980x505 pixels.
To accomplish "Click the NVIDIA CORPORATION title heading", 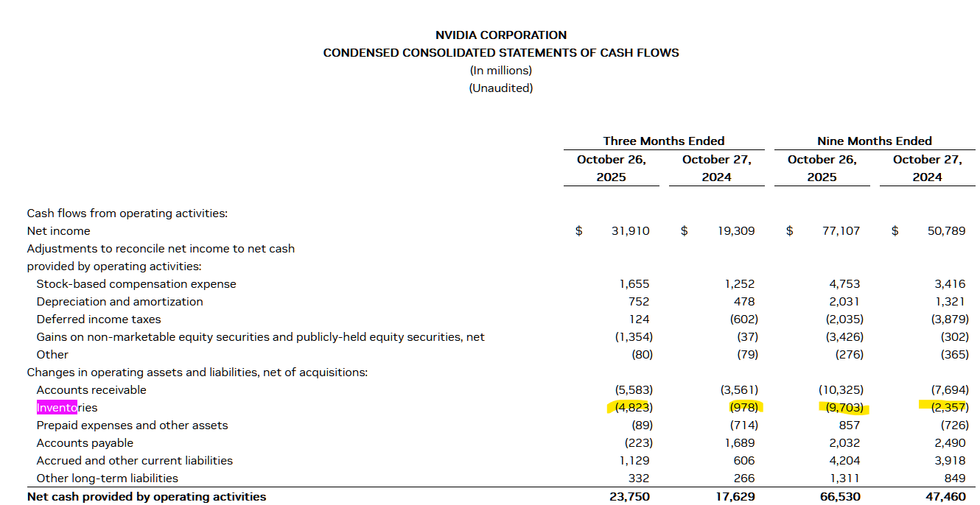I will [501, 35].
